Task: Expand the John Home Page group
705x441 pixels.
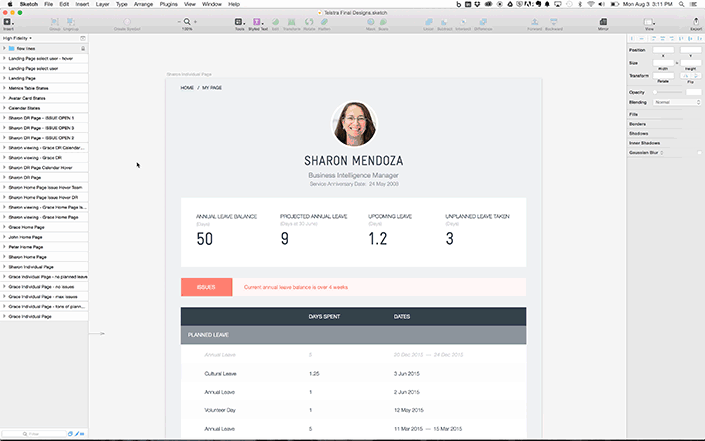Action: pos(4,237)
